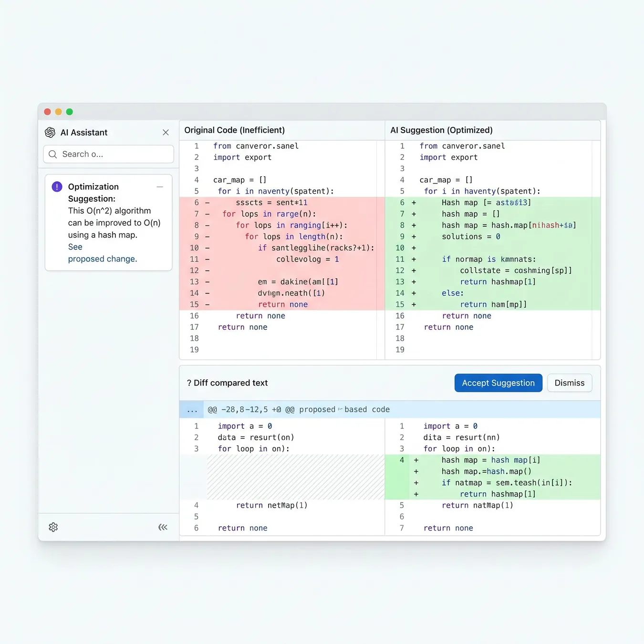Click the Diff compared text heading
The height and width of the screenshot is (644, 644).
(x=228, y=383)
